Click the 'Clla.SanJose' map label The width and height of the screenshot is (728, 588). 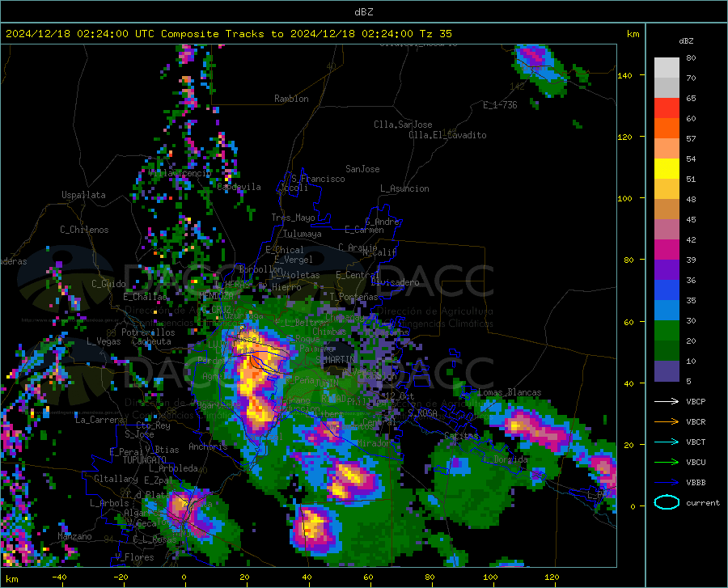tap(403, 125)
